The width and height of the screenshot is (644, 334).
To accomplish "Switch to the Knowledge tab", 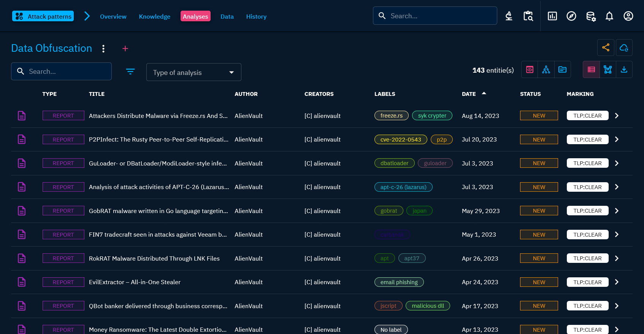I will click(154, 16).
